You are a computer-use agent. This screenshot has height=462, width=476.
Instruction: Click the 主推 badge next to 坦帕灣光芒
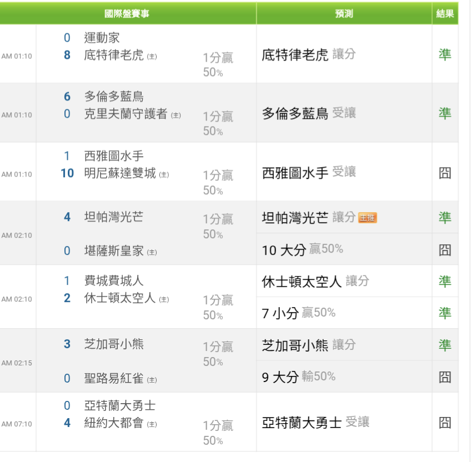[367, 218]
